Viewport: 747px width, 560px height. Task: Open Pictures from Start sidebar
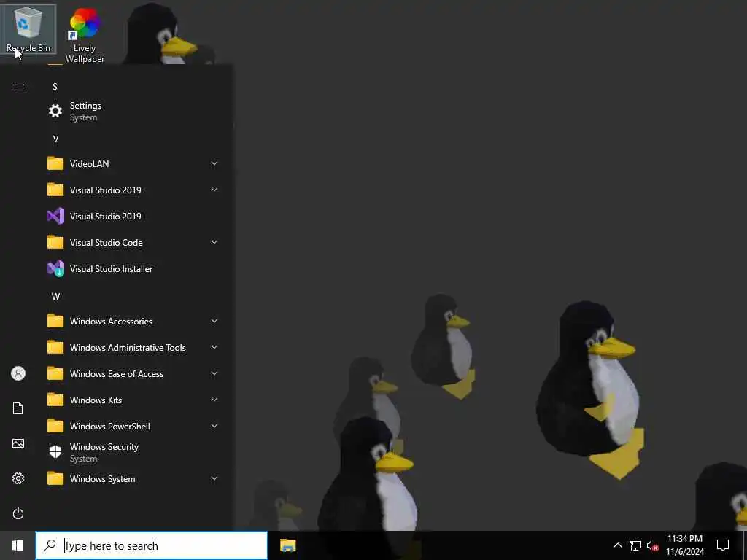(x=18, y=443)
